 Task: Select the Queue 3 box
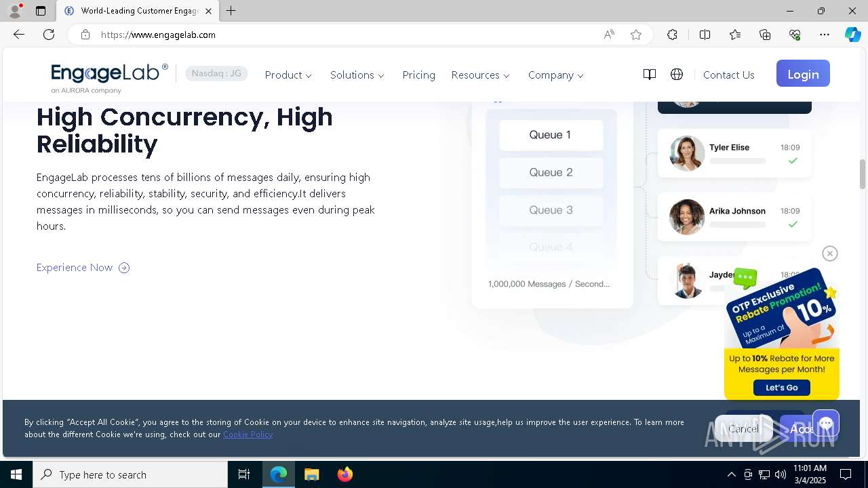pyautogui.click(x=551, y=210)
